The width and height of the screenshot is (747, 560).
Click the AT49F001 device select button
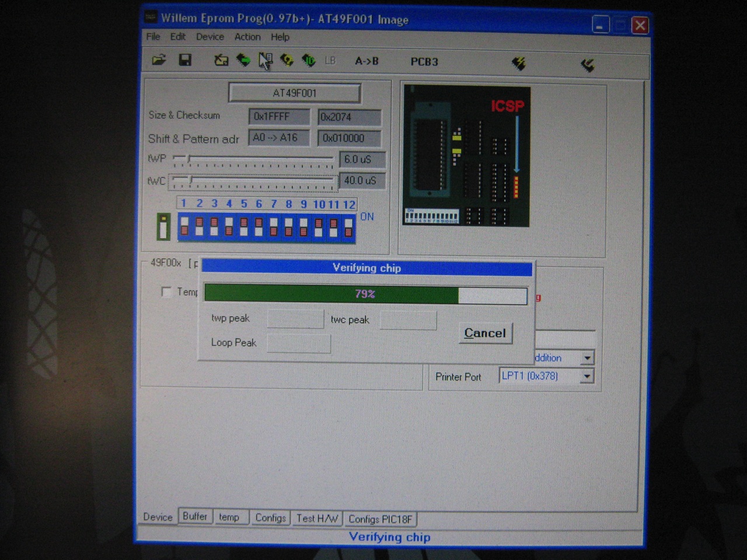[x=295, y=93]
